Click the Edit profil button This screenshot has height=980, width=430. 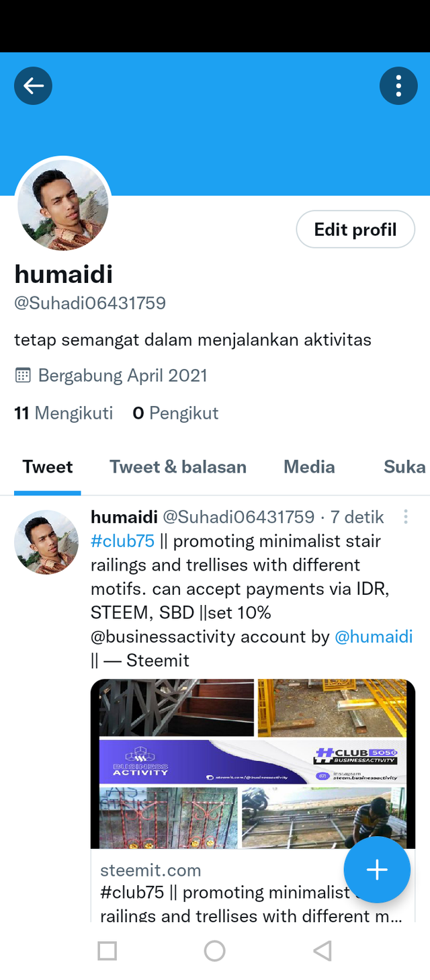click(x=355, y=230)
